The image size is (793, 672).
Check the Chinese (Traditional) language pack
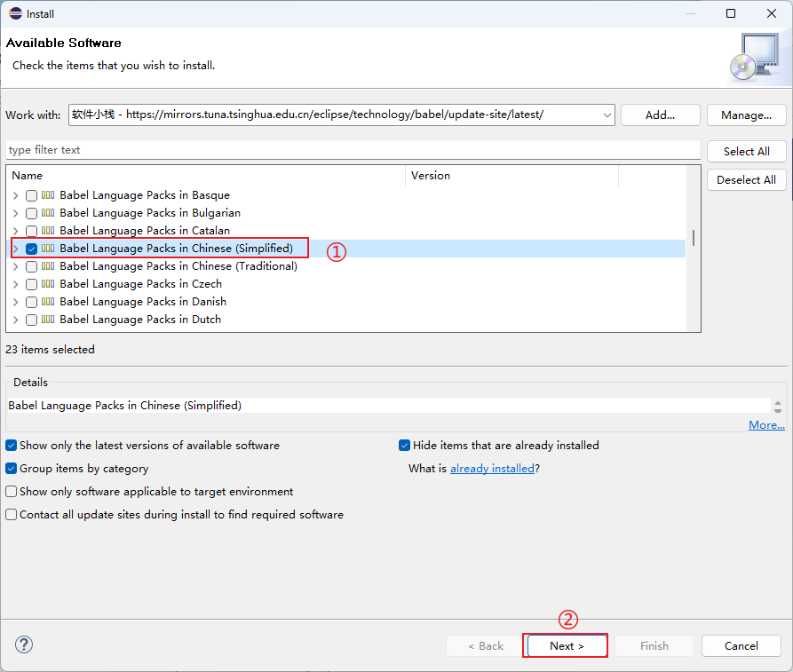tap(31, 266)
